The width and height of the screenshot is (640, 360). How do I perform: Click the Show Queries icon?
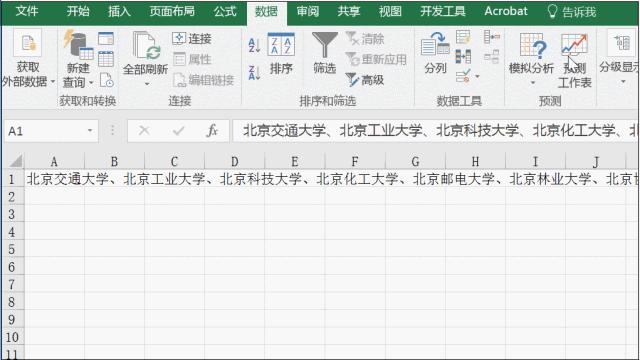coord(106,38)
